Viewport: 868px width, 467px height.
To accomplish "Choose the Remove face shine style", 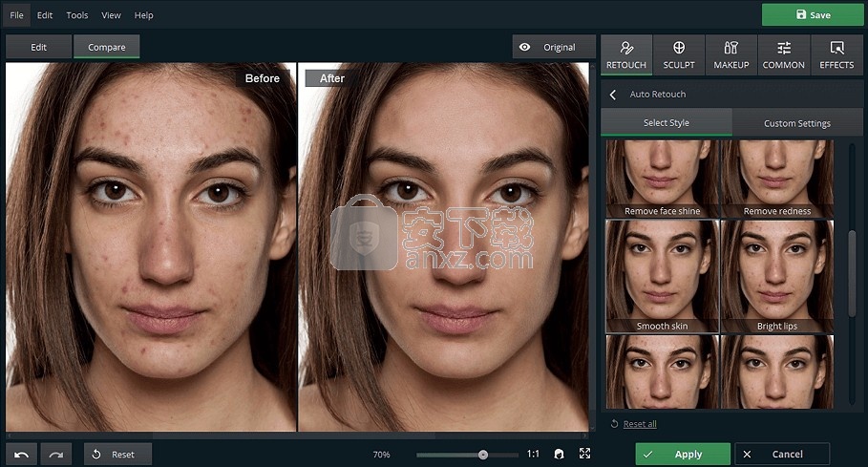I will click(662, 179).
